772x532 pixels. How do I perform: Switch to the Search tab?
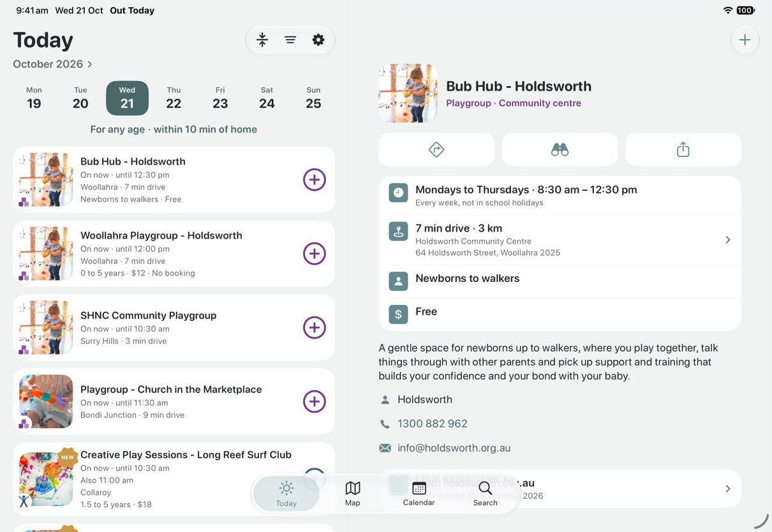click(x=485, y=494)
